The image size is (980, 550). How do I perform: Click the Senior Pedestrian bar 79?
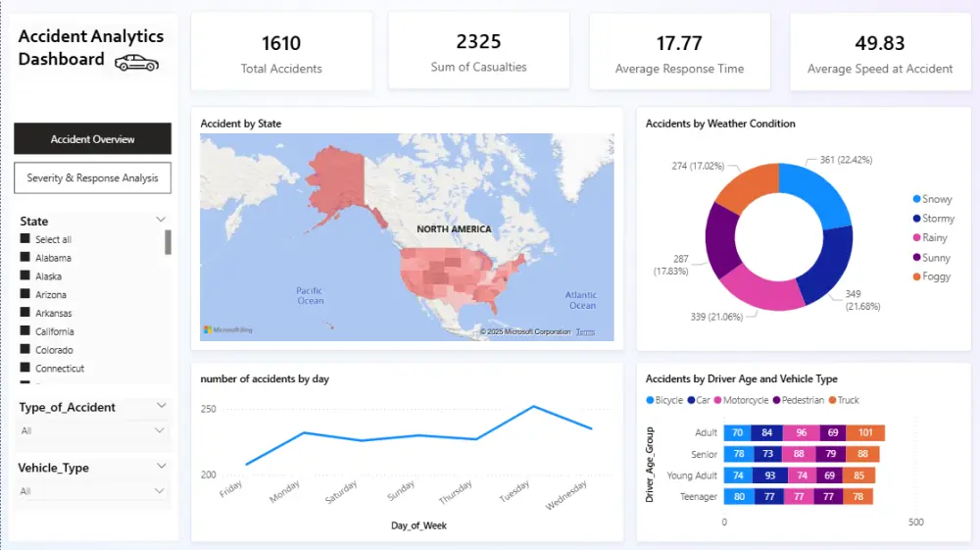(x=831, y=454)
